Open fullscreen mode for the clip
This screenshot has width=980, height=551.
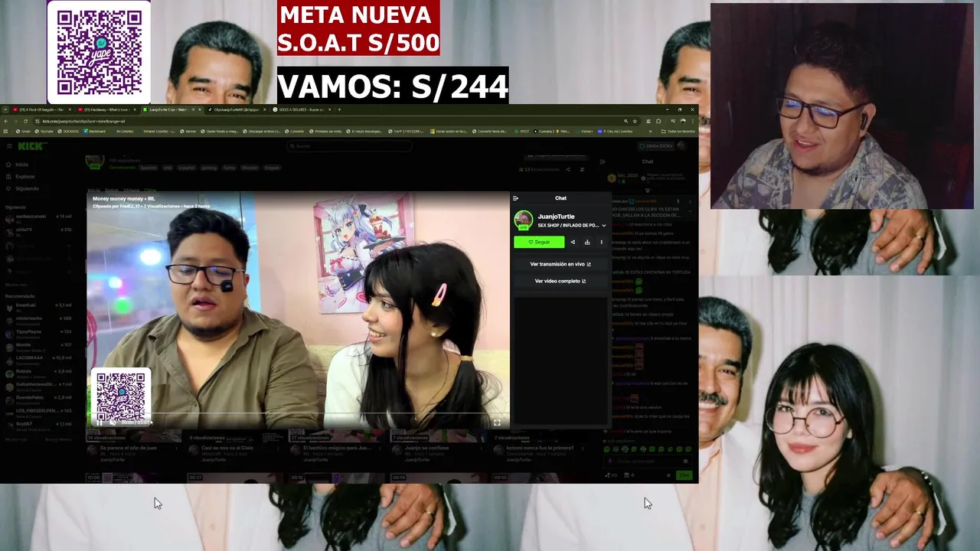click(x=497, y=422)
